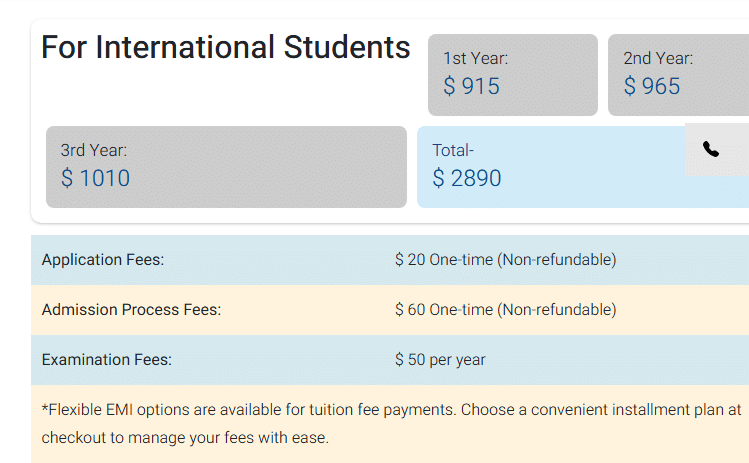Click the Admission Process Fees label
Viewport: 749px width, 463px height.
(131, 310)
